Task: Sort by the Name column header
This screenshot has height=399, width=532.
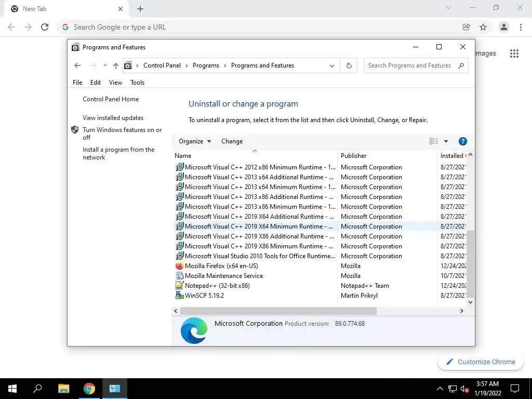Action: click(x=255, y=156)
